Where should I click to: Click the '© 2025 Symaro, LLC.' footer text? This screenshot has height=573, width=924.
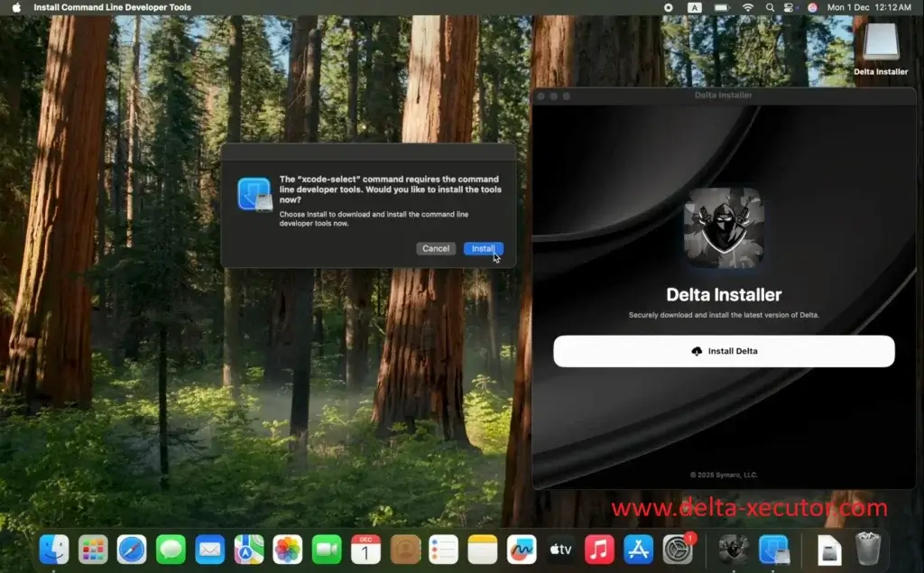pos(724,476)
